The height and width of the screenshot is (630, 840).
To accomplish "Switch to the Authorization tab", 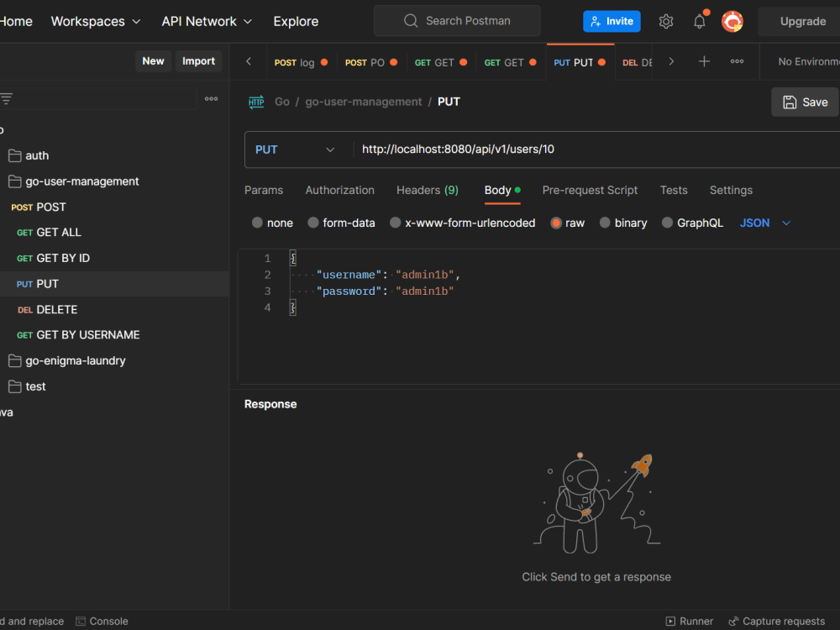I will (339, 190).
